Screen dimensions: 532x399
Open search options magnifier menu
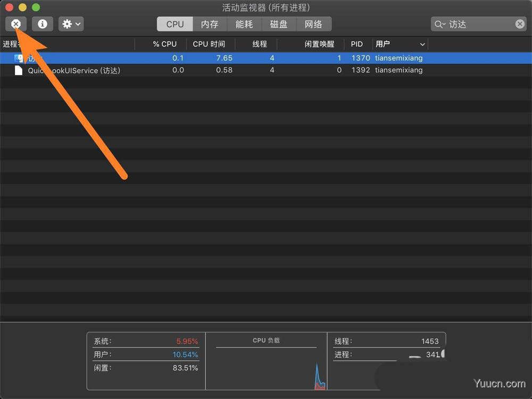440,24
